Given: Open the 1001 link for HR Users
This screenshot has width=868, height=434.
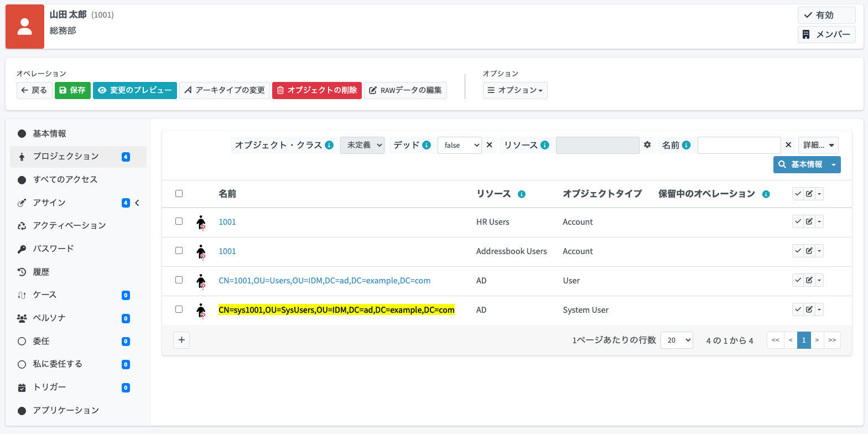Looking at the screenshot, I should click(227, 222).
